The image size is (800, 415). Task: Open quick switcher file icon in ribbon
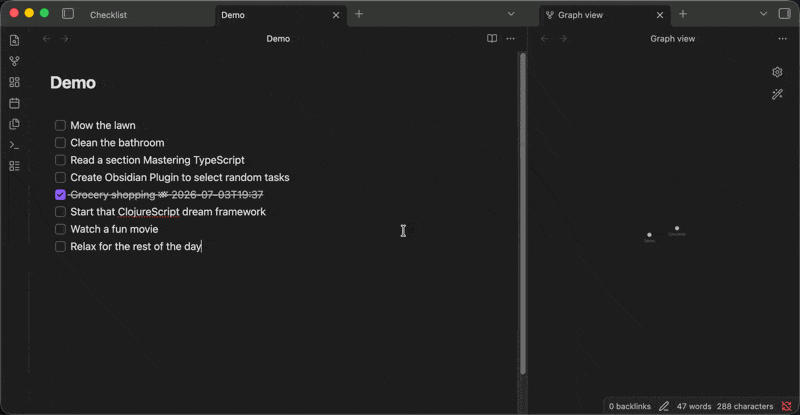pos(14,40)
